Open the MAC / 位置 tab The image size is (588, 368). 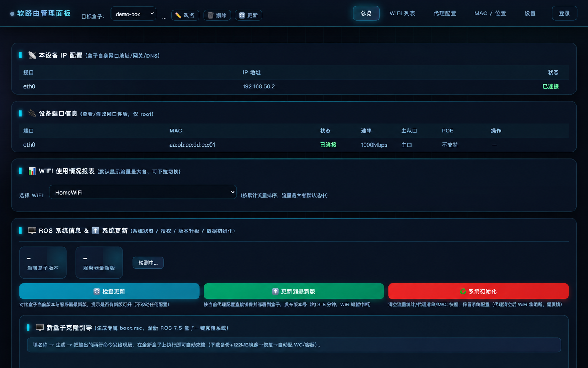coord(490,13)
